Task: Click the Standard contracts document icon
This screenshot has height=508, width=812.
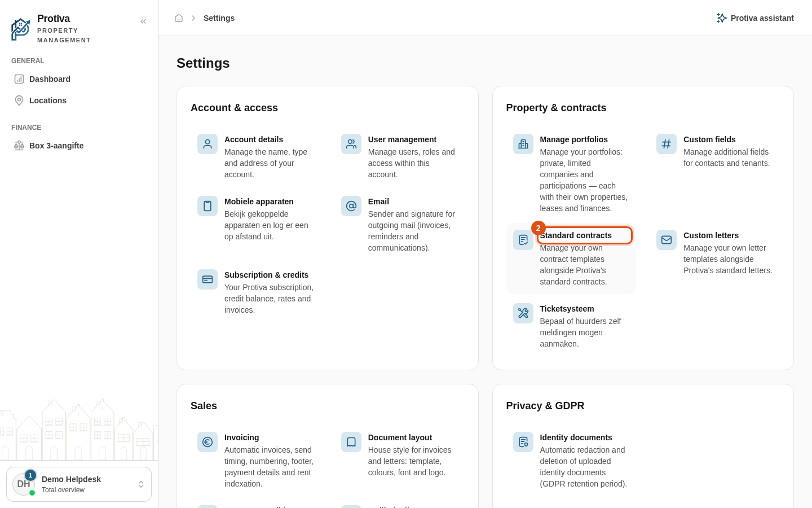Action: [x=523, y=240]
